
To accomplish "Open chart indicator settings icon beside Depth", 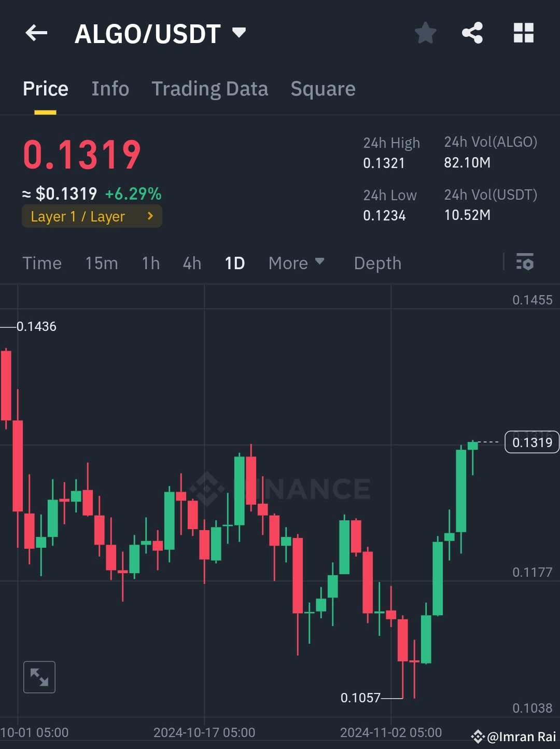I will click(525, 263).
